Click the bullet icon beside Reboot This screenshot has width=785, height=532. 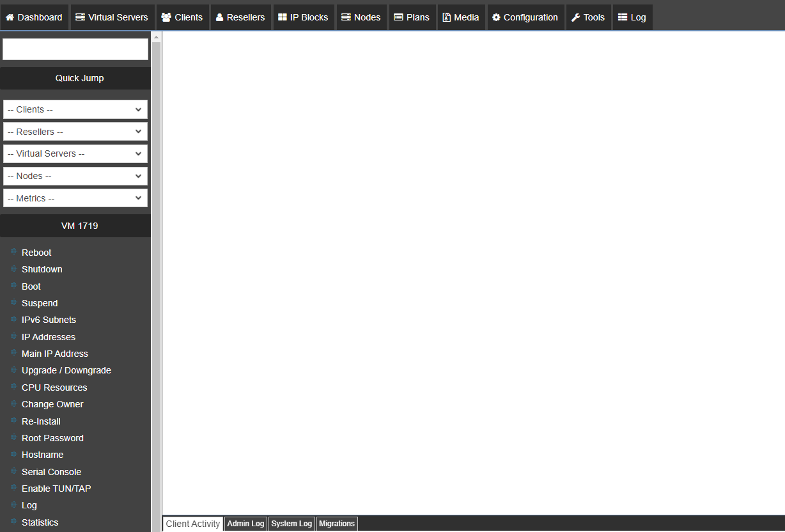point(14,251)
